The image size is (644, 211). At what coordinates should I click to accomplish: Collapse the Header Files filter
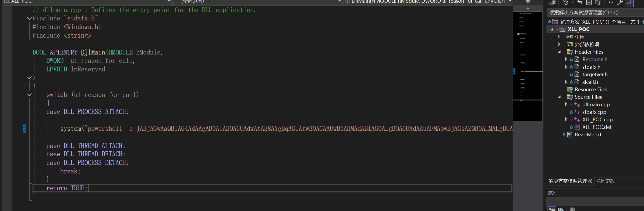pyautogui.click(x=559, y=52)
